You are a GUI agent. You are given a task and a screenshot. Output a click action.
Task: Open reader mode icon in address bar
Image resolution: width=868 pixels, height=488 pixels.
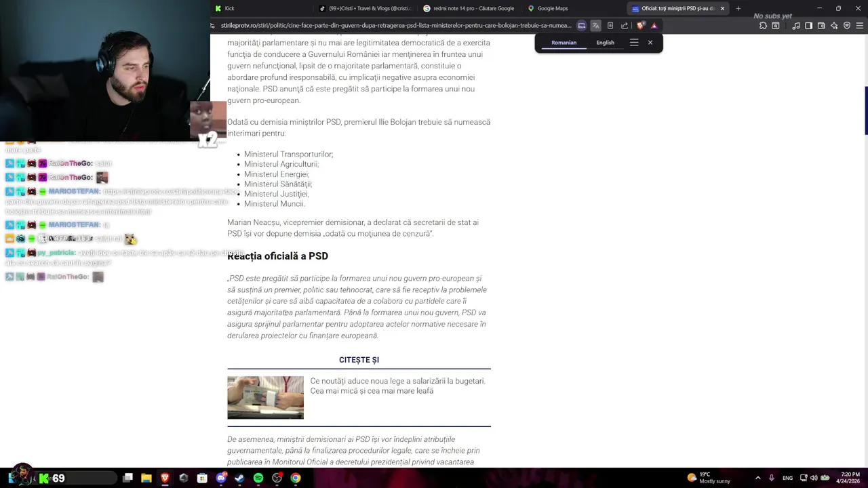(610, 25)
